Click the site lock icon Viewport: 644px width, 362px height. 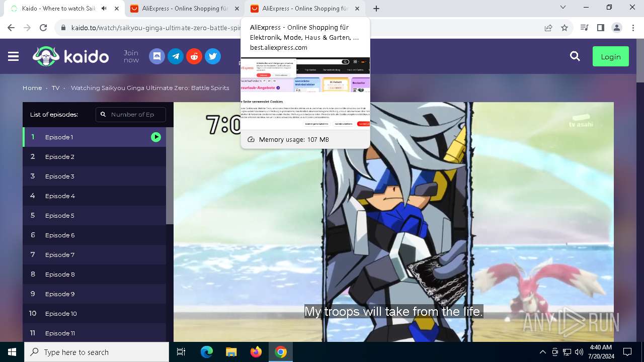63,28
